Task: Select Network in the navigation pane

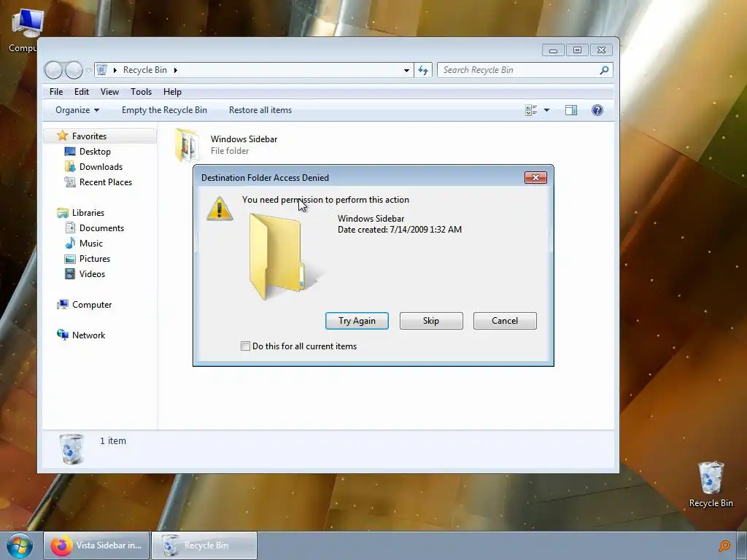Action: pyautogui.click(x=88, y=335)
